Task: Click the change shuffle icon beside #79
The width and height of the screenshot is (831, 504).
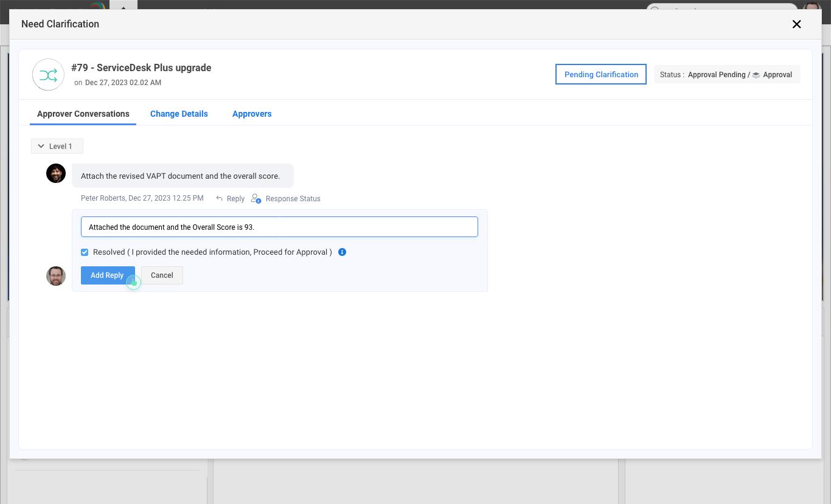Action: [48, 75]
